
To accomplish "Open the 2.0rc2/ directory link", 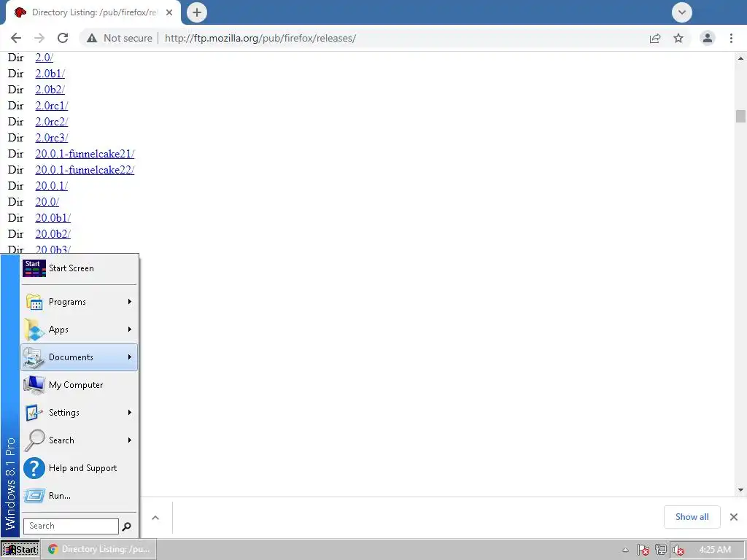I will 52,122.
